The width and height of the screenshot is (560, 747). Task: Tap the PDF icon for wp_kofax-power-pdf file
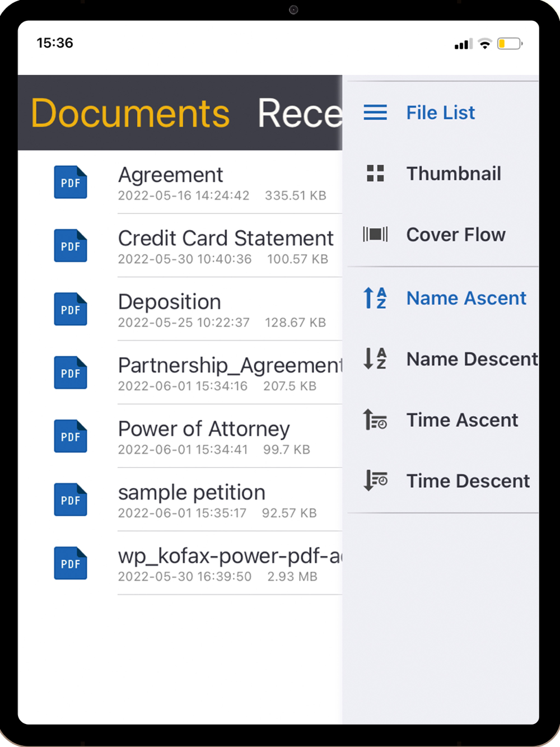(71, 563)
